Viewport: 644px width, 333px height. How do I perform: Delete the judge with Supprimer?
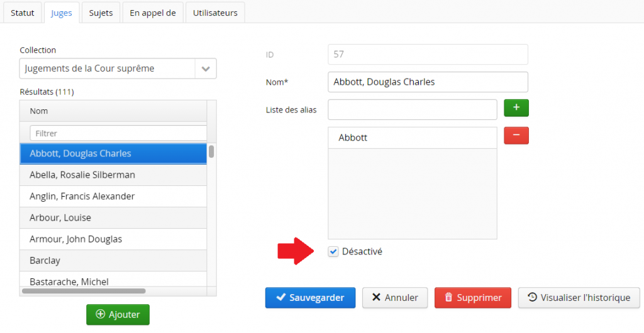pos(472,298)
